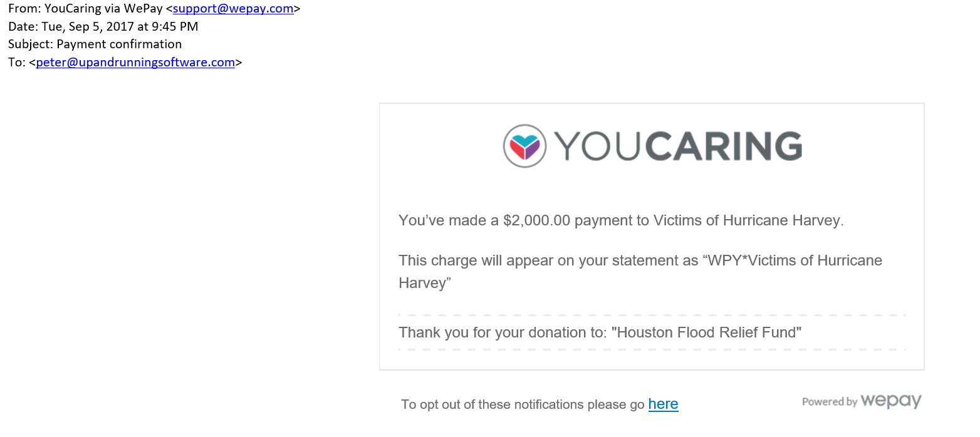Click the 'Powered by' footer text

coord(830,402)
